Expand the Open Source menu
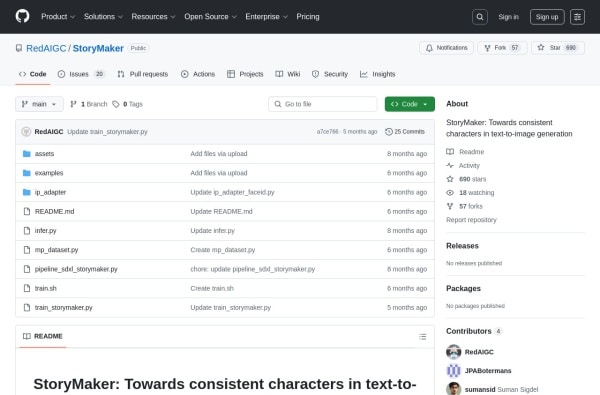This screenshot has height=395, width=600. 210,17
